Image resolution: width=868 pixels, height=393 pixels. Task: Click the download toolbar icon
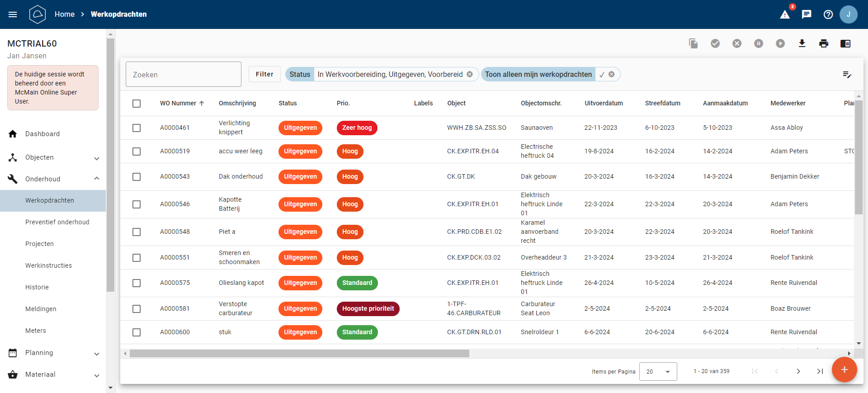tap(802, 43)
